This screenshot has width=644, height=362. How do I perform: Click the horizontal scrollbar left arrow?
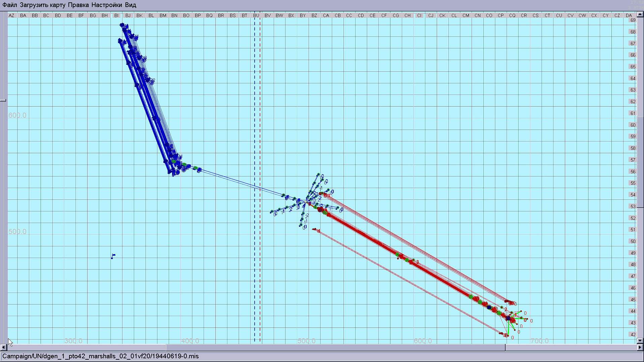[4, 348]
